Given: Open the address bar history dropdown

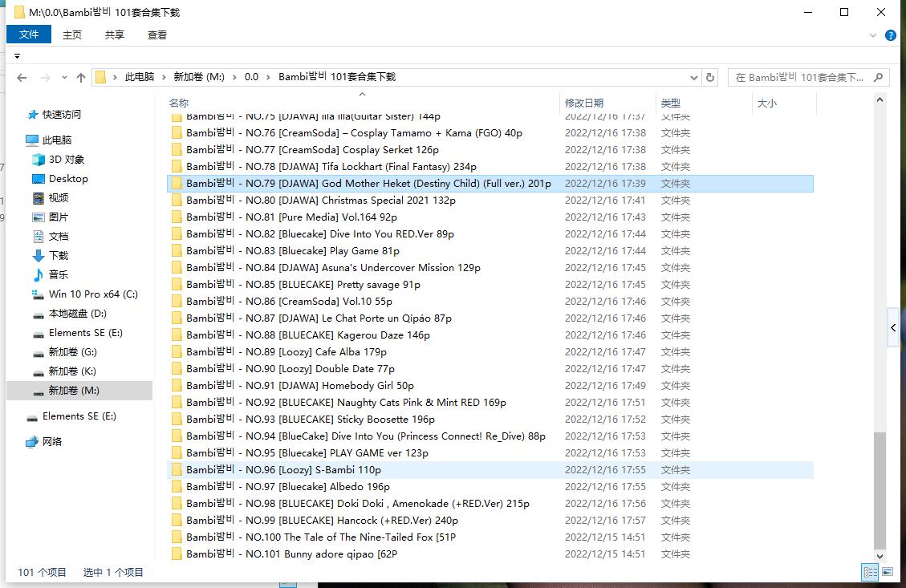Looking at the screenshot, I should click(694, 77).
